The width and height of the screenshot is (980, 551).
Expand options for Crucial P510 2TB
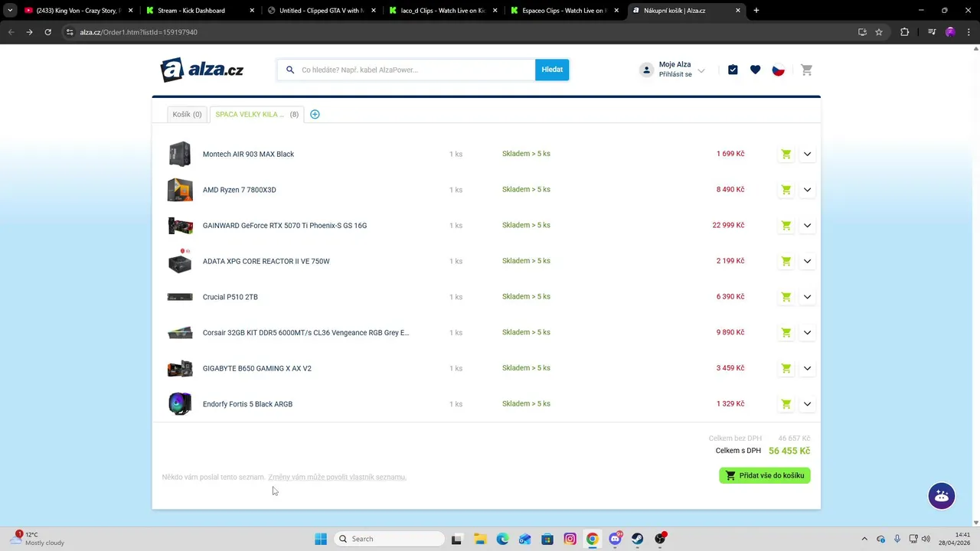pos(807,297)
